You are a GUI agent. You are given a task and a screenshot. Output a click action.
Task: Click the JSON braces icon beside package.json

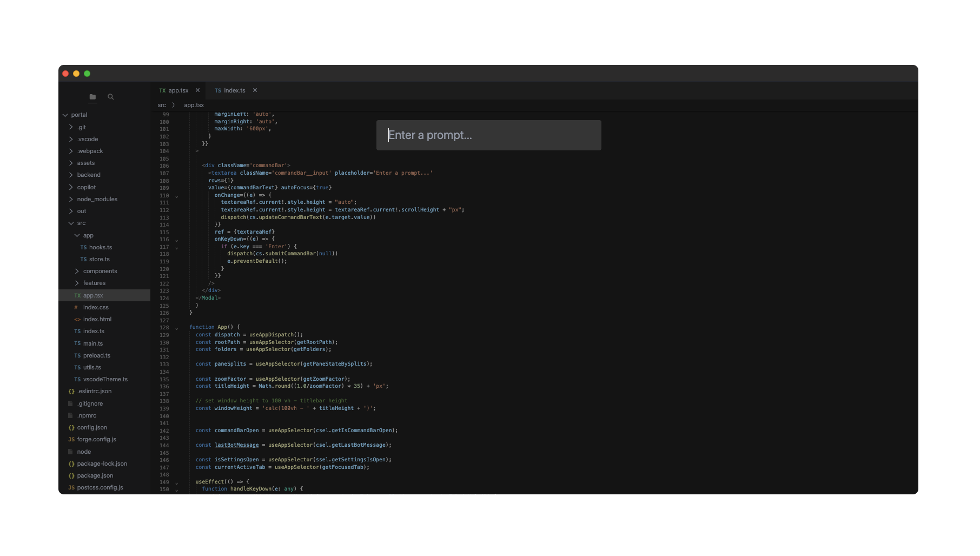coord(71,475)
